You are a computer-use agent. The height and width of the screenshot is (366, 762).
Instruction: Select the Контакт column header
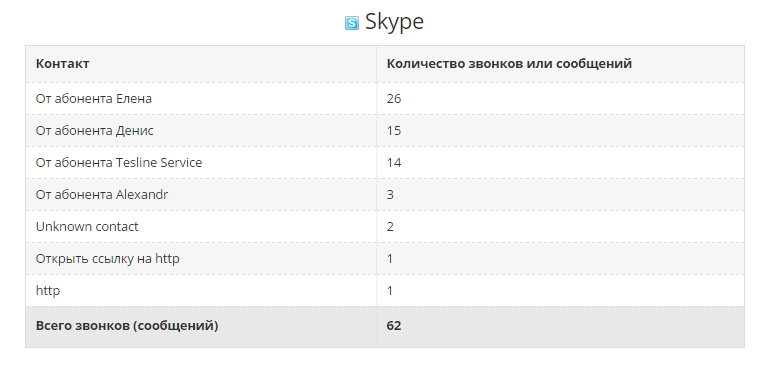[63, 64]
